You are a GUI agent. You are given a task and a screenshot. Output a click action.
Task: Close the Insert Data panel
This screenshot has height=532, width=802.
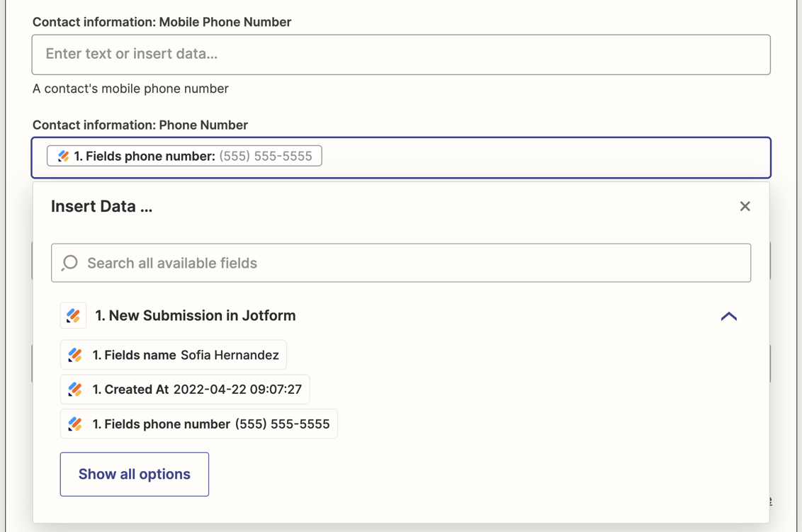tap(745, 206)
